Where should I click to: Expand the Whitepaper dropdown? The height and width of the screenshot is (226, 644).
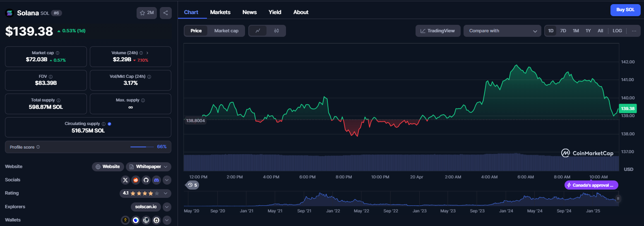pyautogui.click(x=149, y=167)
